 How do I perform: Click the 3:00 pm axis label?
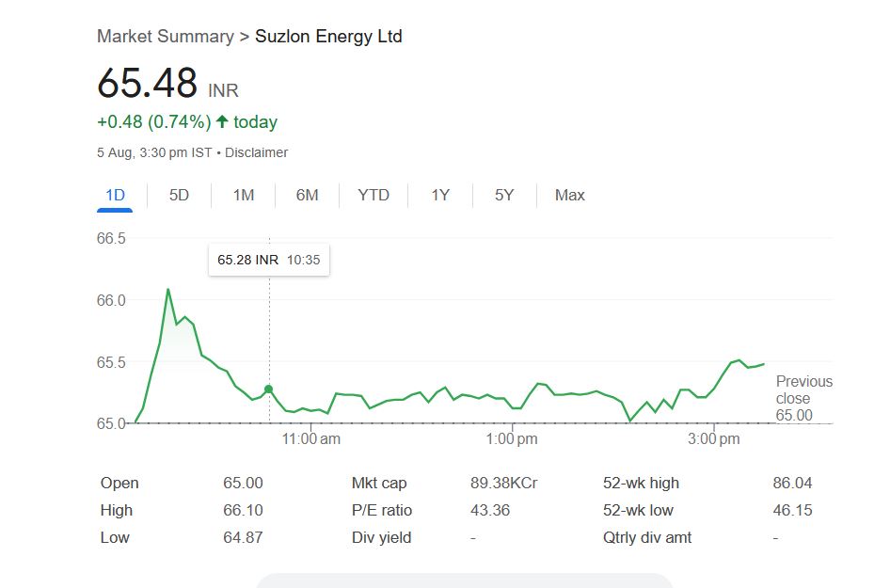pos(714,439)
